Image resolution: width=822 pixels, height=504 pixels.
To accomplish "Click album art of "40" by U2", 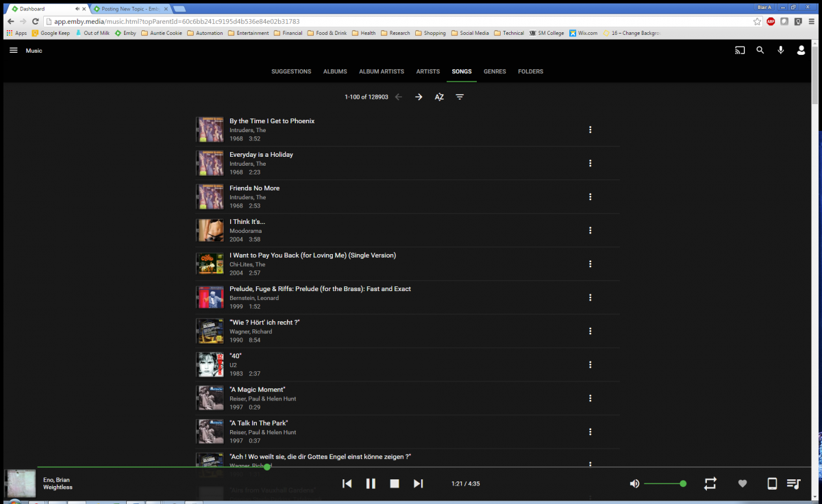I will pos(210,364).
